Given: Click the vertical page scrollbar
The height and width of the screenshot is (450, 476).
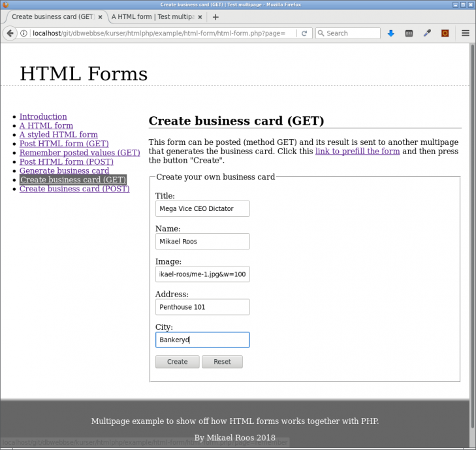Looking at the screenshot, I should (472, 237).
